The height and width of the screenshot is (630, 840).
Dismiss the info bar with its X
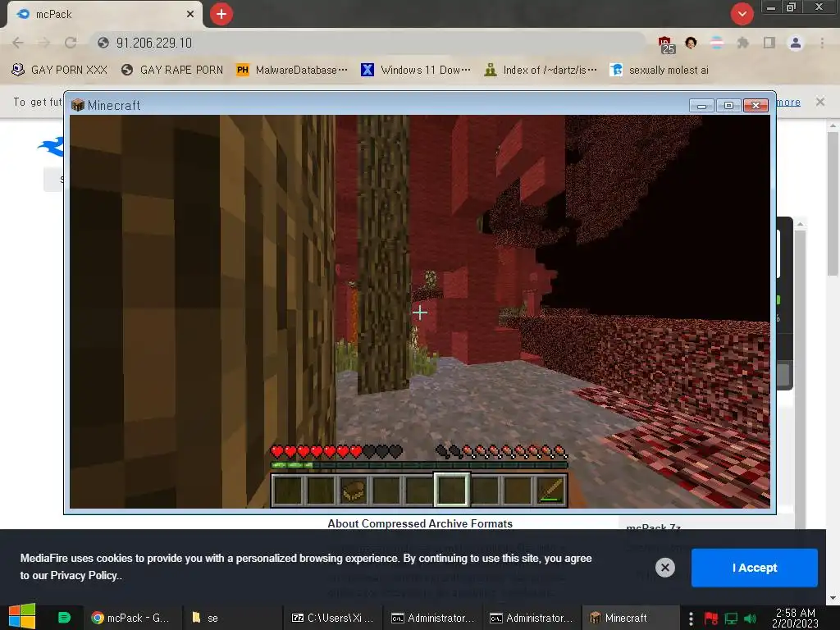820,101
